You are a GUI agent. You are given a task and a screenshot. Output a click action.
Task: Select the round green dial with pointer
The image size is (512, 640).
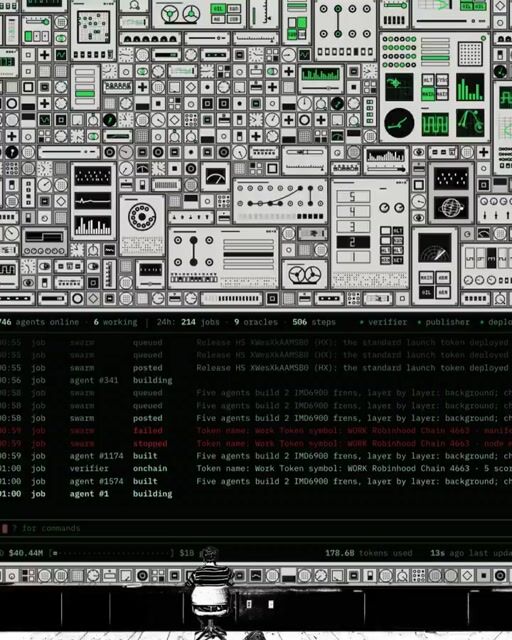pyautogui.click(x=399, y=122)
